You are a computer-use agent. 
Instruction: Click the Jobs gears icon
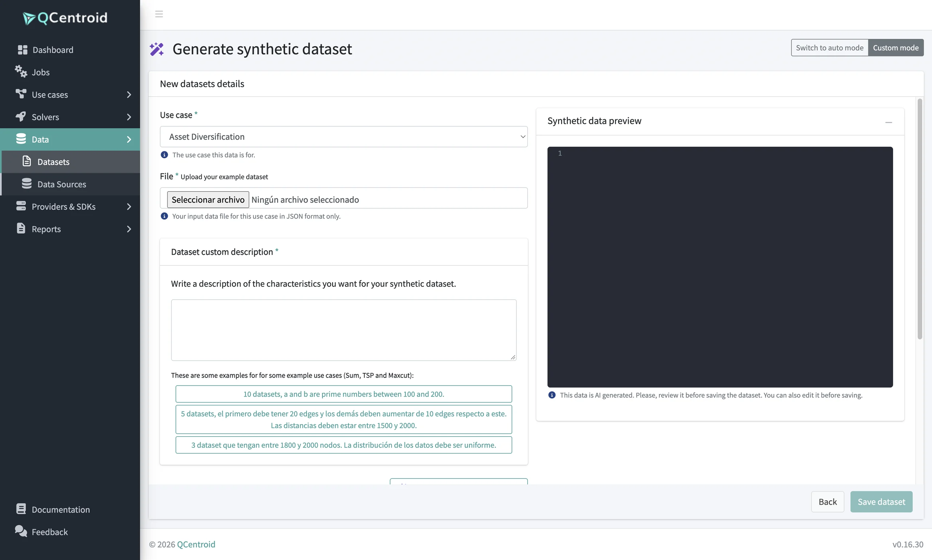tap(21, 72)
